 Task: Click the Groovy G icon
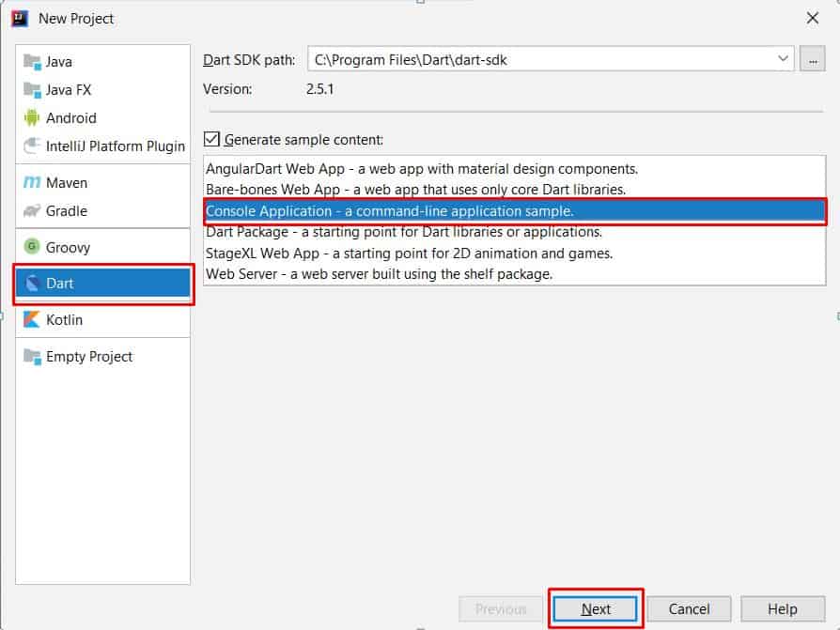32,246
